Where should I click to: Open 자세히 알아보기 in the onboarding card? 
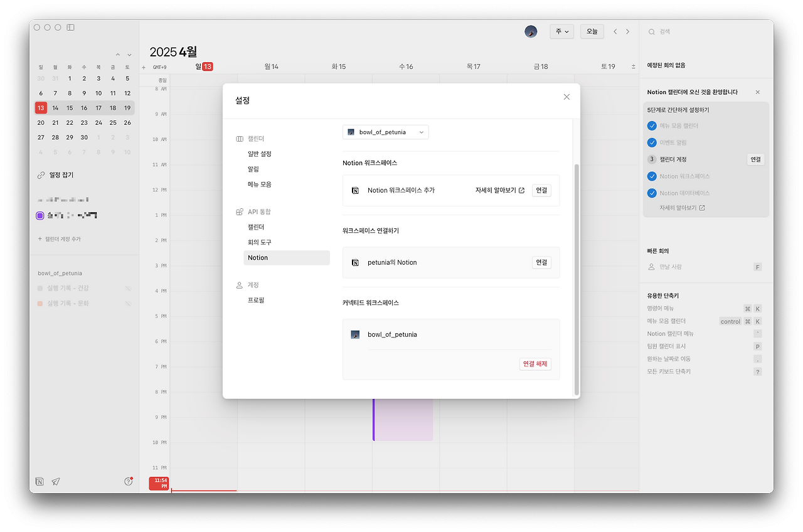pos(682,208)
